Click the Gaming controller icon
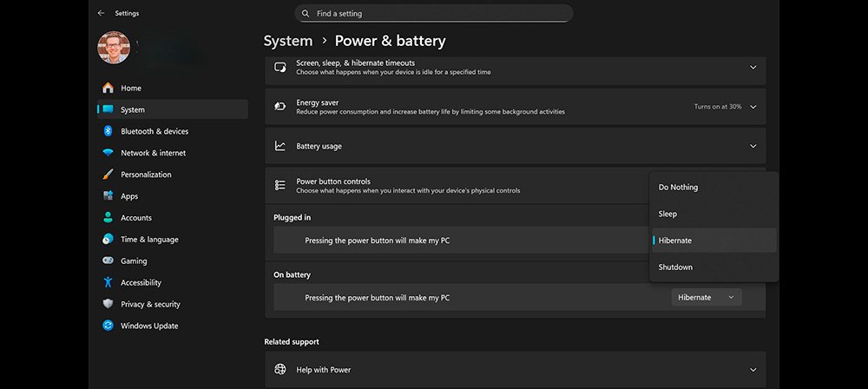 [x=108, y=261]
